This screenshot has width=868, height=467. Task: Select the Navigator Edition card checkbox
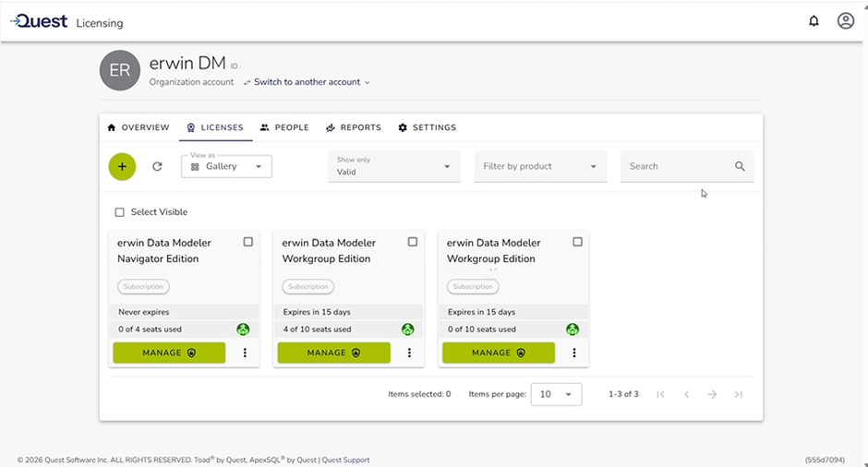click(x=248, y=242)
